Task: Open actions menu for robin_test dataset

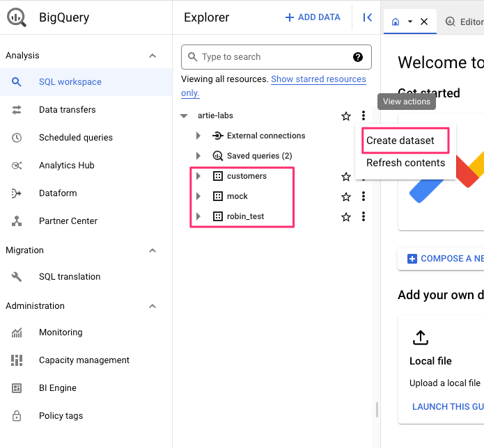Action: 364,216
